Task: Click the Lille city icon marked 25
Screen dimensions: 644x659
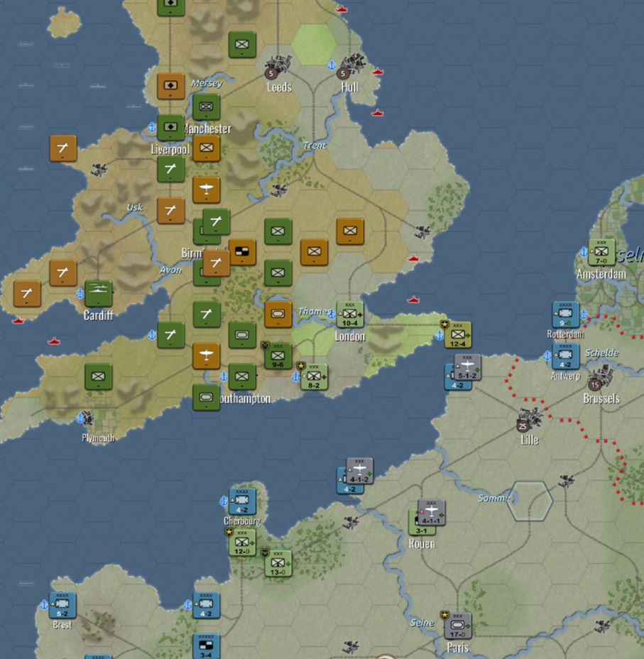Action: pyautogui.click(x=529, y=418)
